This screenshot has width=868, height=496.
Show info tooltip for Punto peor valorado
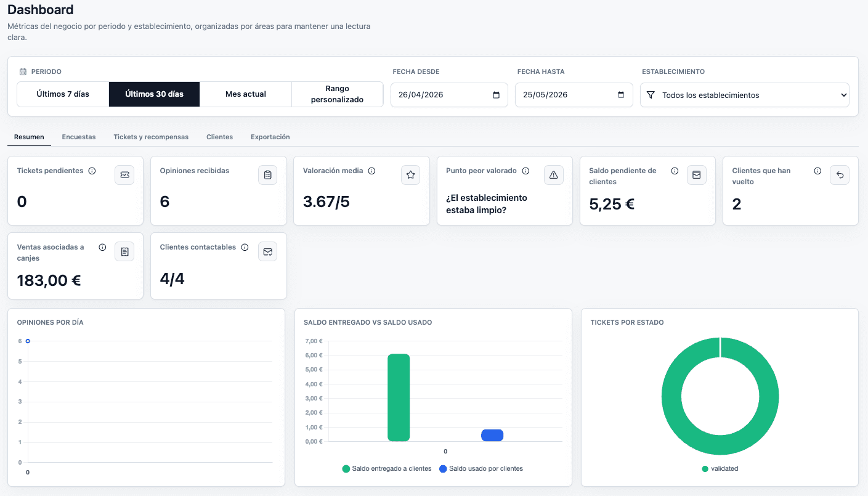coord(525,171)
